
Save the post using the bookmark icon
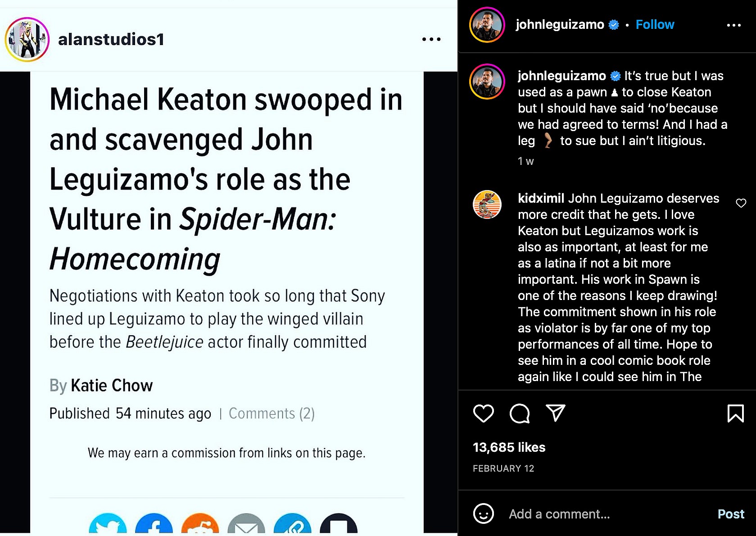(735, 413)
